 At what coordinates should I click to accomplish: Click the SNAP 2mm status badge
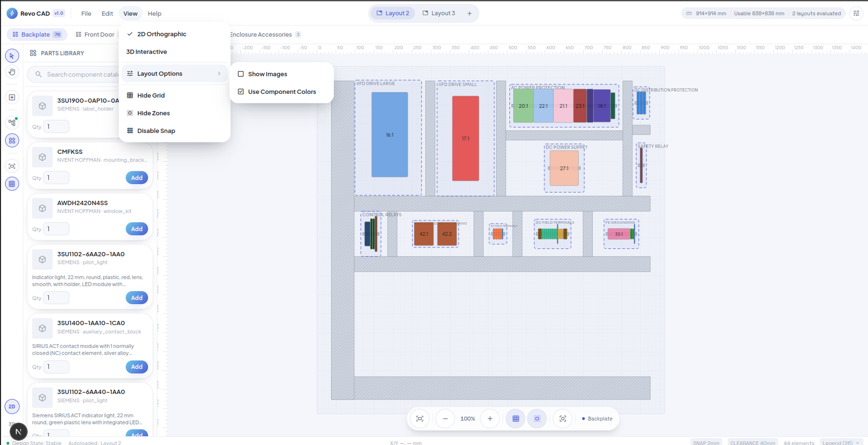point(706,442)
